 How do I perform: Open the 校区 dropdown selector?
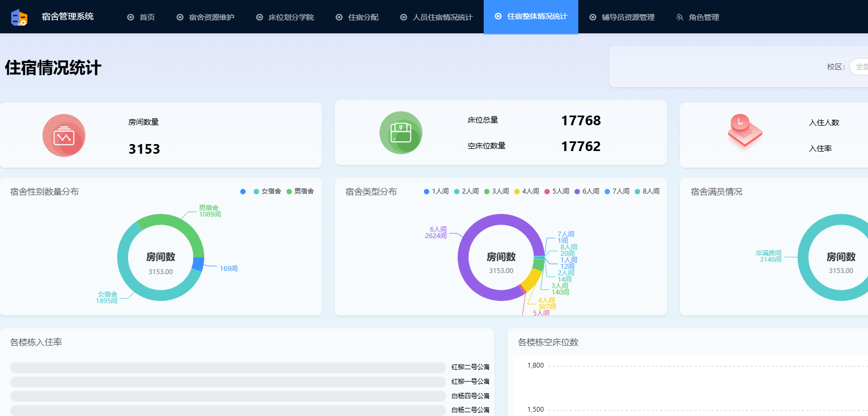(859, 67)
